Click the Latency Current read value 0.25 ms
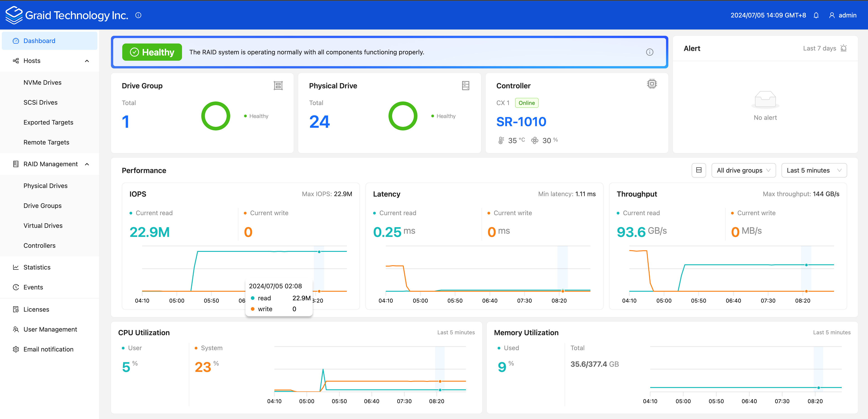 [x=394, y=231]
